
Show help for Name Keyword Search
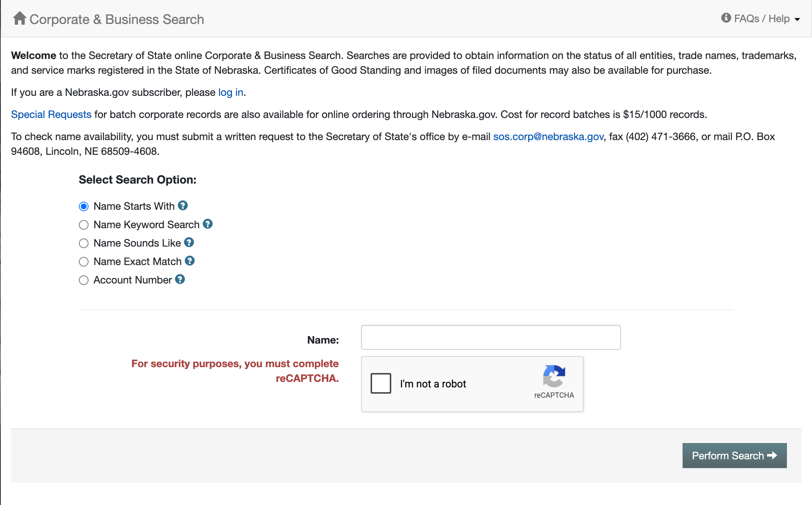[x=208, y=224]
